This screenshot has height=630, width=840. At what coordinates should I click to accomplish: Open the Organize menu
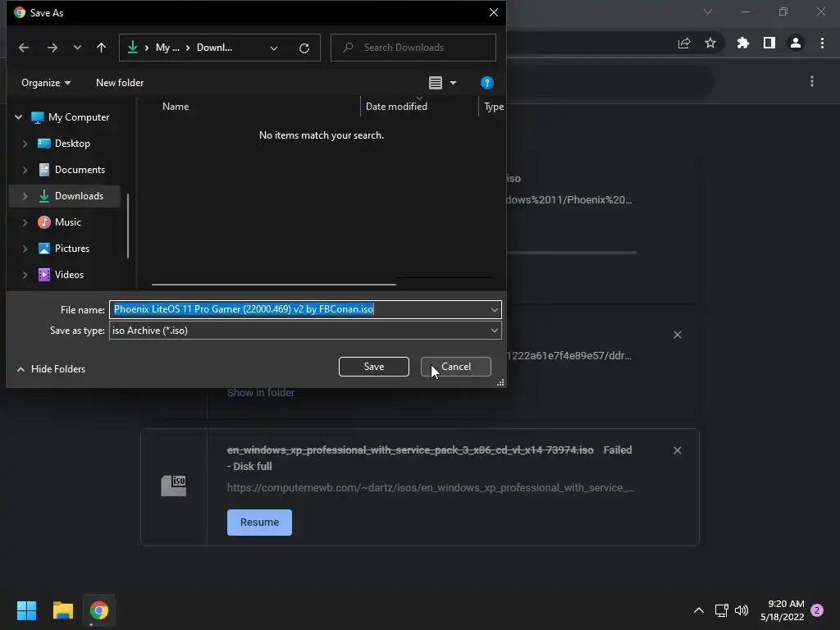pos(46,83)
